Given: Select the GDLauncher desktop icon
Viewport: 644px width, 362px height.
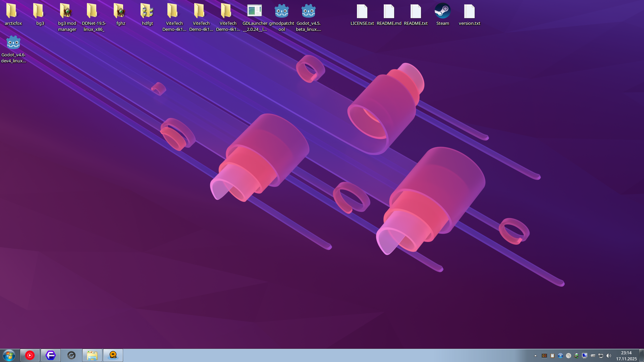Looking at the screenshot, I should [x=255, y=17].
